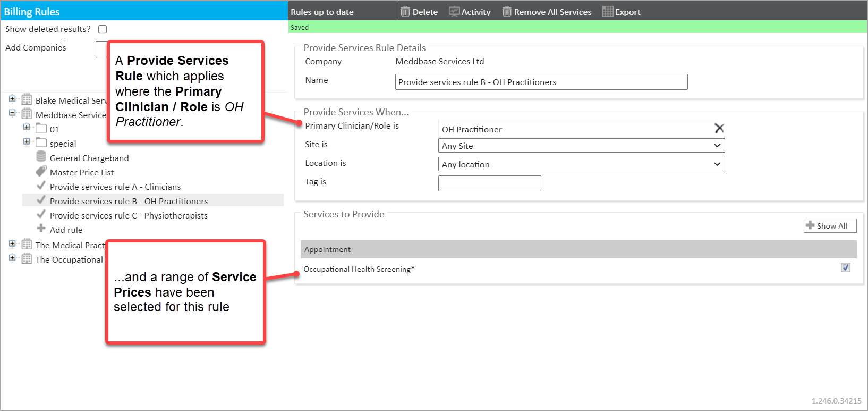Click the Export grid icon
This screenshot has height=411, width=868.
tap(608, 12)
